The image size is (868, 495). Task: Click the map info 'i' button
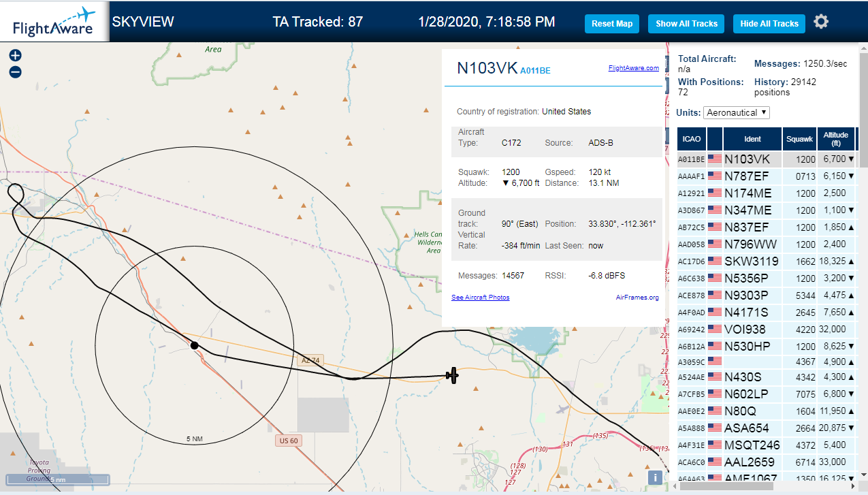pos(656,477)
